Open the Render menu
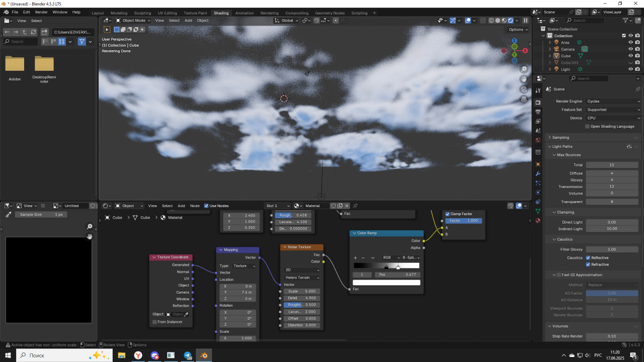 (x=41, y=12)
